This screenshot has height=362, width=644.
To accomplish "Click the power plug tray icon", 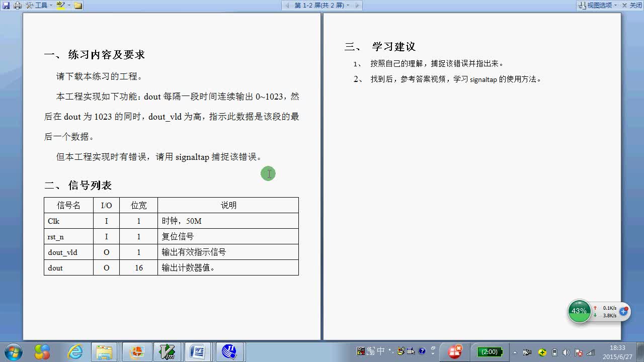I will tap(554, 352).
